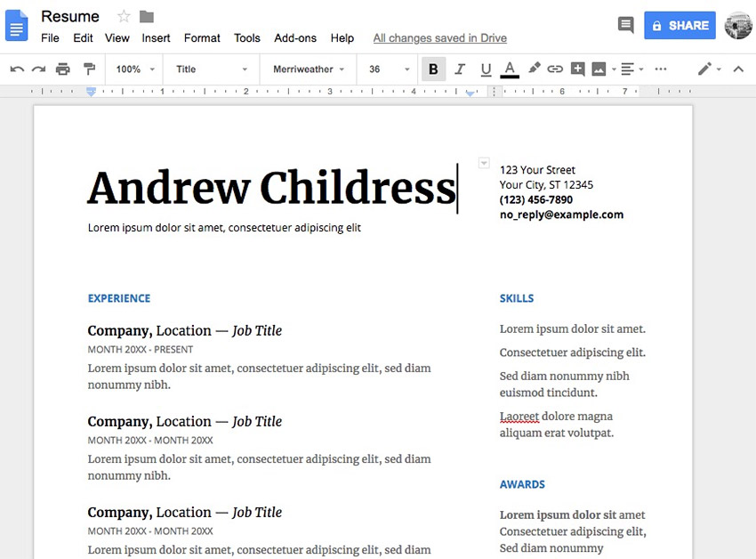This screenshot has width=756, height=559.
Task: Click the blue SHARE button
Action: 680,26
